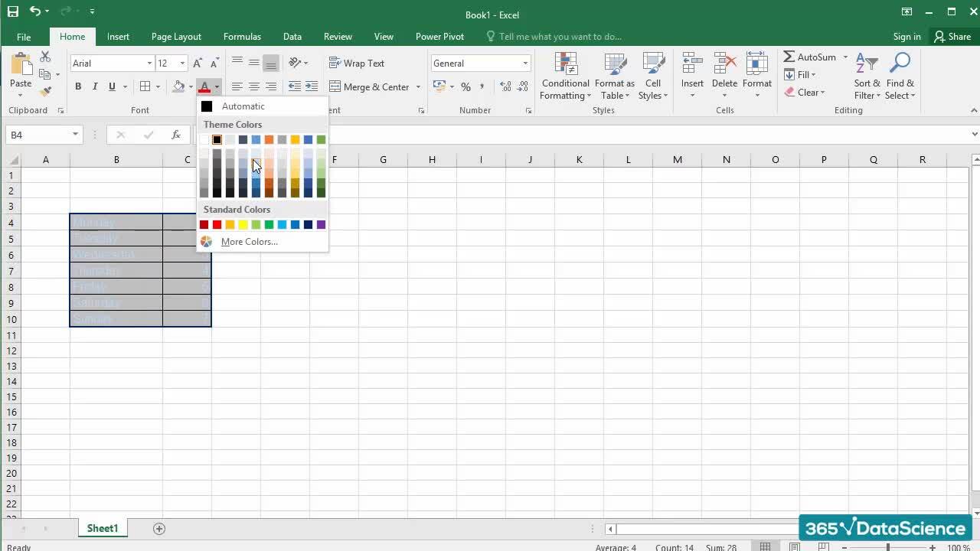980x551 pixels.
Task: Click the Share button
Action: (x=952, y=36)
